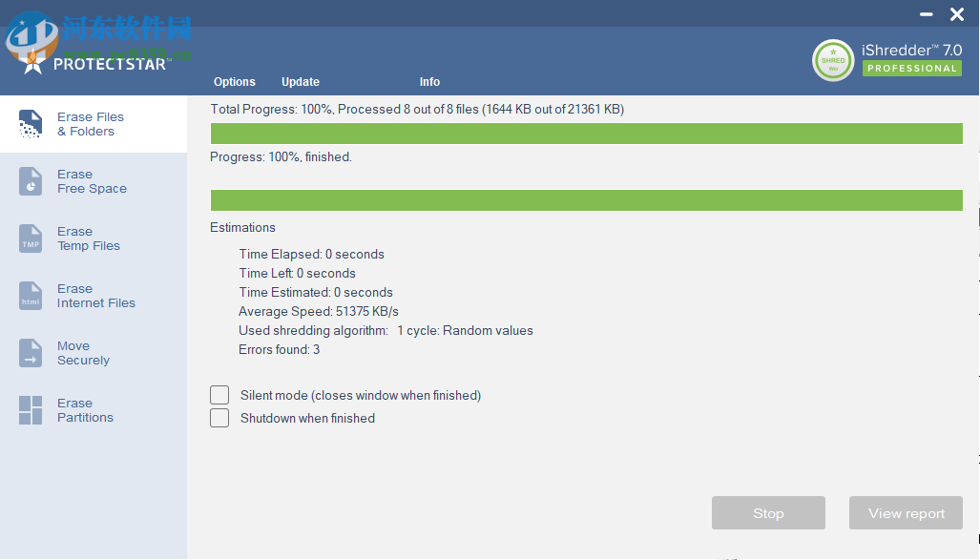Click the Total Progress green bar
This screenshot has width=980, height=560.
click(586, 134)
